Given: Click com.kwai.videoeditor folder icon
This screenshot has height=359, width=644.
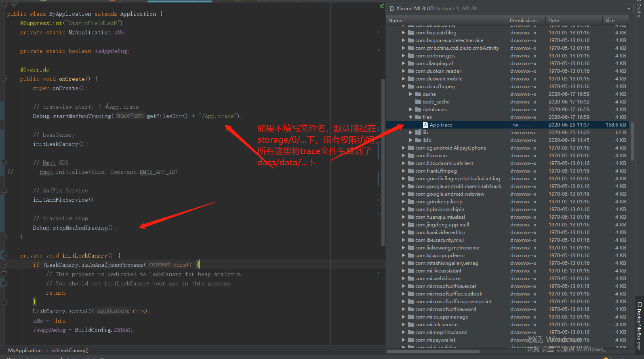Looking at the screenshot, I should [x=411, y=232].
